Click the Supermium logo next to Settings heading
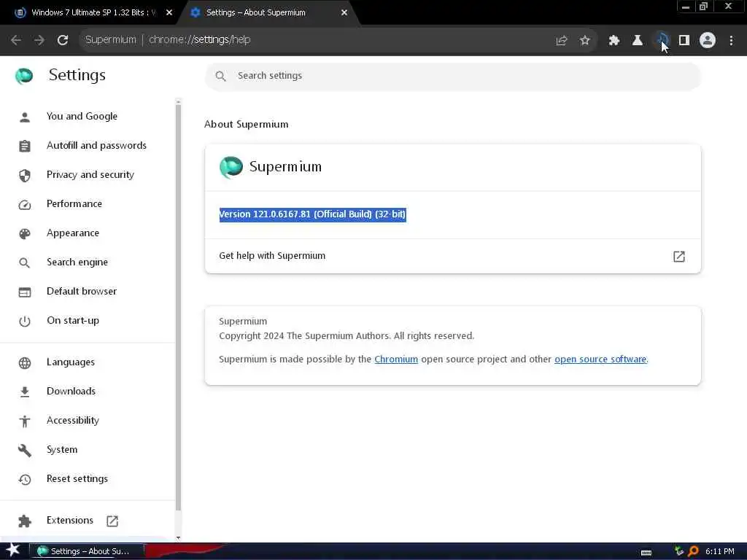Viewport: 747px width, 560px height. (x=24, y=76)
